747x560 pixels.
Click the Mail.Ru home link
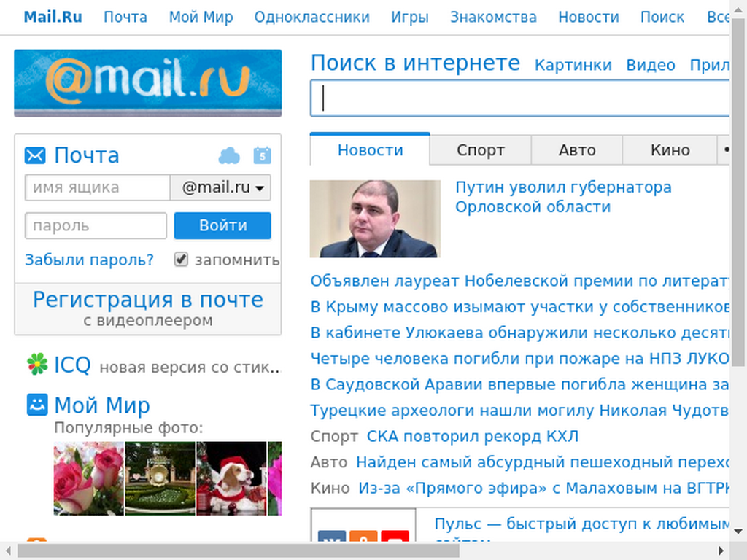(x=53, y=17)
